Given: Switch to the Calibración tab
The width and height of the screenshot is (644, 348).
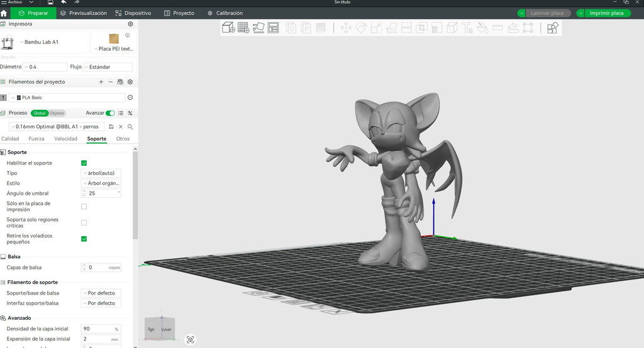Looking at the screenshot, I should click(225, 13).
